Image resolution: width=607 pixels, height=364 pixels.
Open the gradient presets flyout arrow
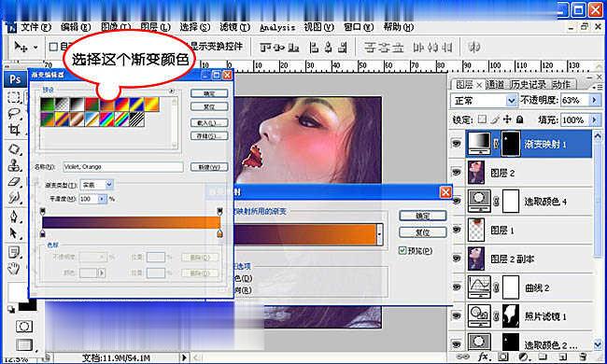pyautogui.click(x=172, y=91)
